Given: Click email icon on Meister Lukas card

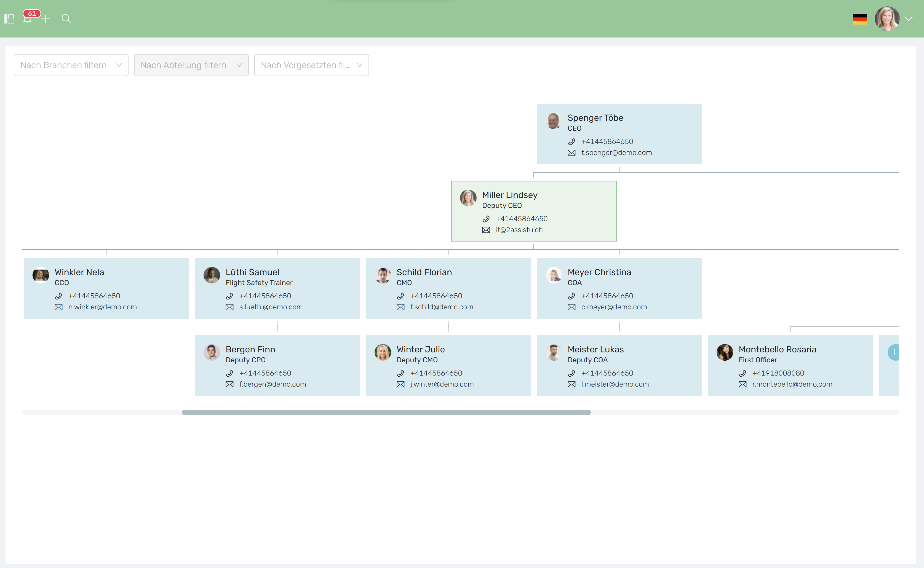Looking at the screenshot, I should 571,384.
